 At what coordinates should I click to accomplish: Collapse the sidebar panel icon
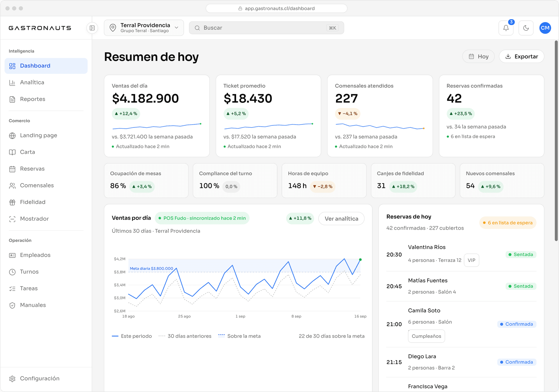tap(92, 28)
